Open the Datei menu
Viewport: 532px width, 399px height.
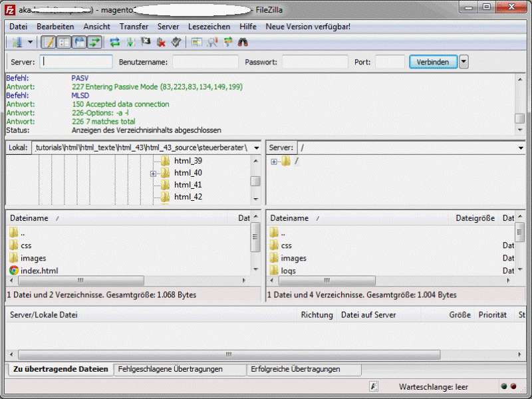point(19,27)
